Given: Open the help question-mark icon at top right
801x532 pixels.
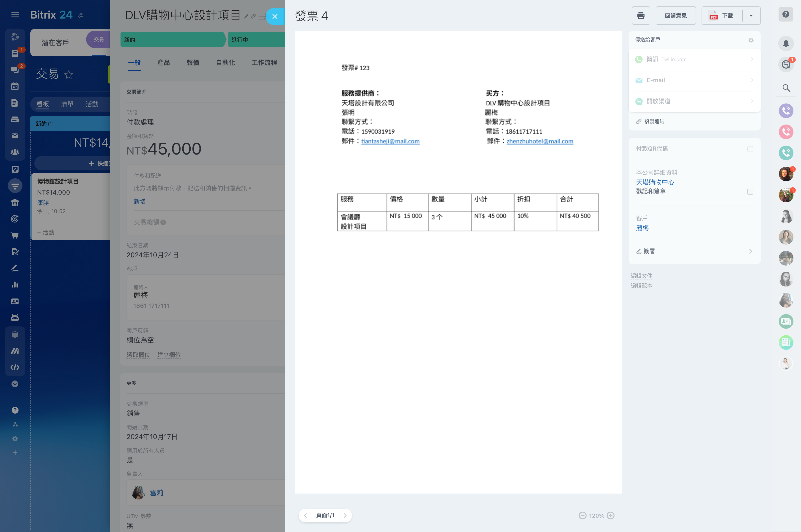Looking at the screenshot, I should click(x=785, y=14).
